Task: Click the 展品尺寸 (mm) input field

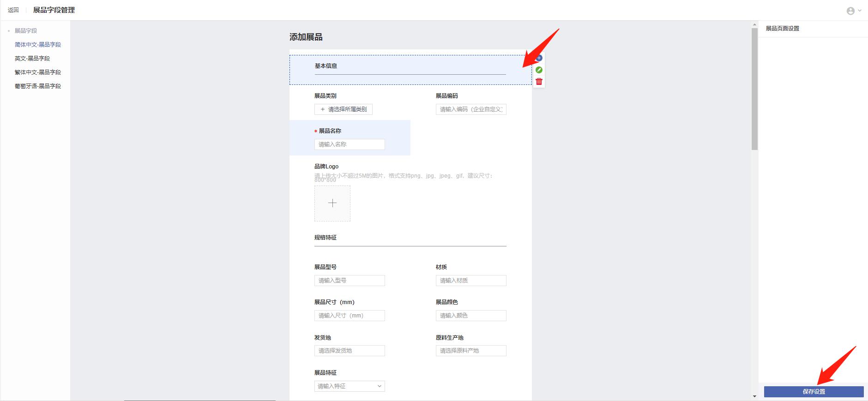Action: click(x=350, y=316)
